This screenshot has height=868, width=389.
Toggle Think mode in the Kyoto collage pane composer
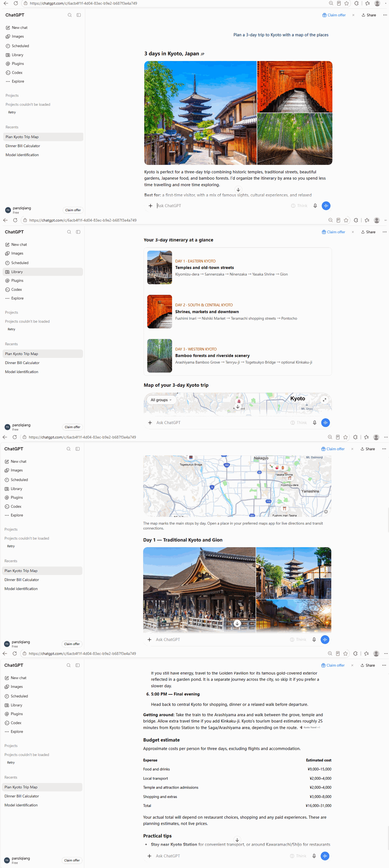pos(299,205)
